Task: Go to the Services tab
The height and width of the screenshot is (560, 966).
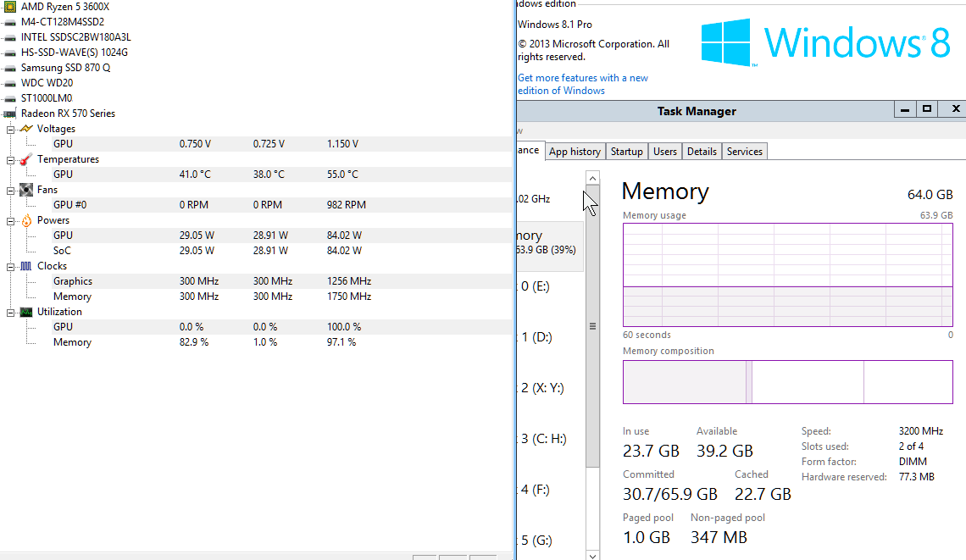Action: coord(744,152)
